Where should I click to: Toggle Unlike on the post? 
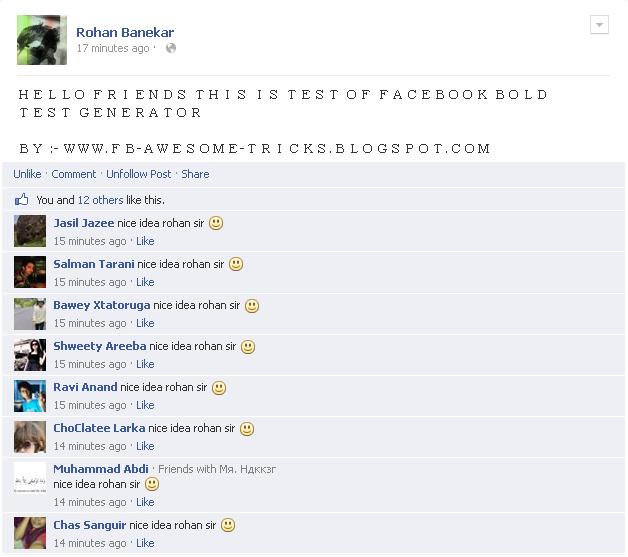pyautogui.click(x=27, y=174)
